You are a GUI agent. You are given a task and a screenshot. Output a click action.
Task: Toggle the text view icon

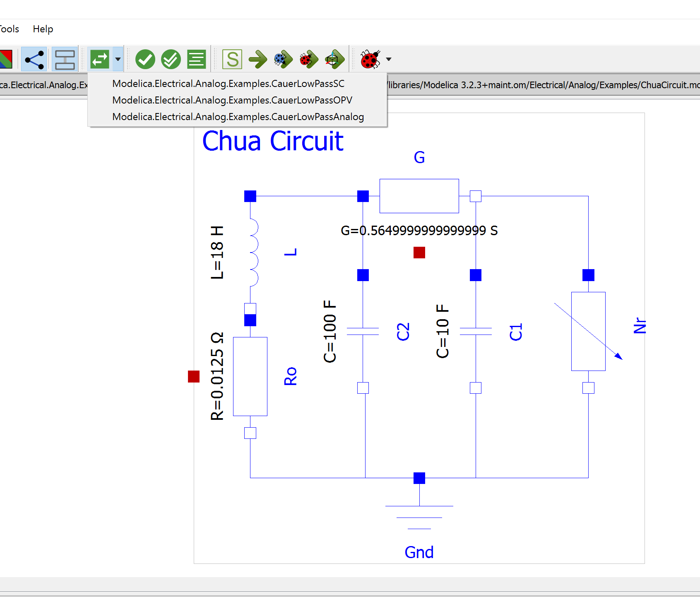click(x=65, y=59)
